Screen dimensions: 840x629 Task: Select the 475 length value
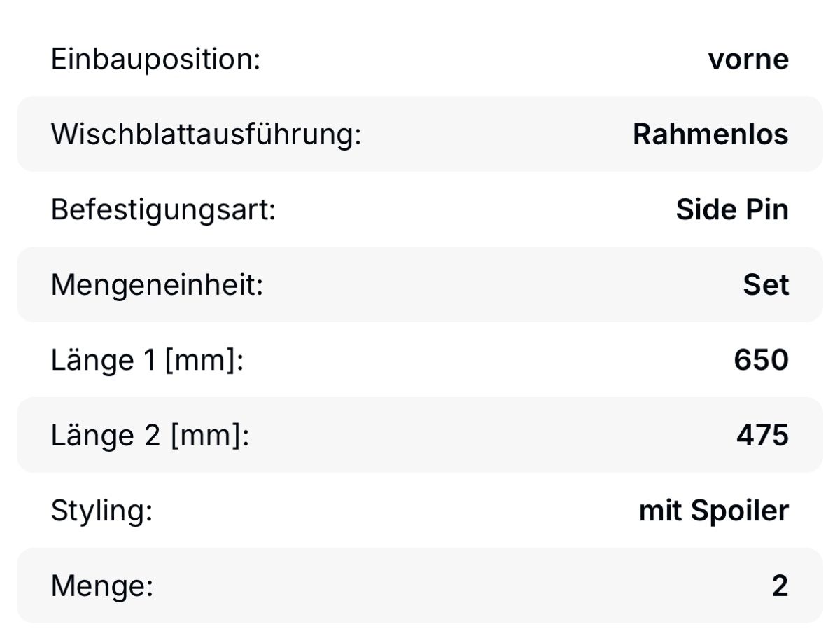pyautogui.click(x=762, y=436)
